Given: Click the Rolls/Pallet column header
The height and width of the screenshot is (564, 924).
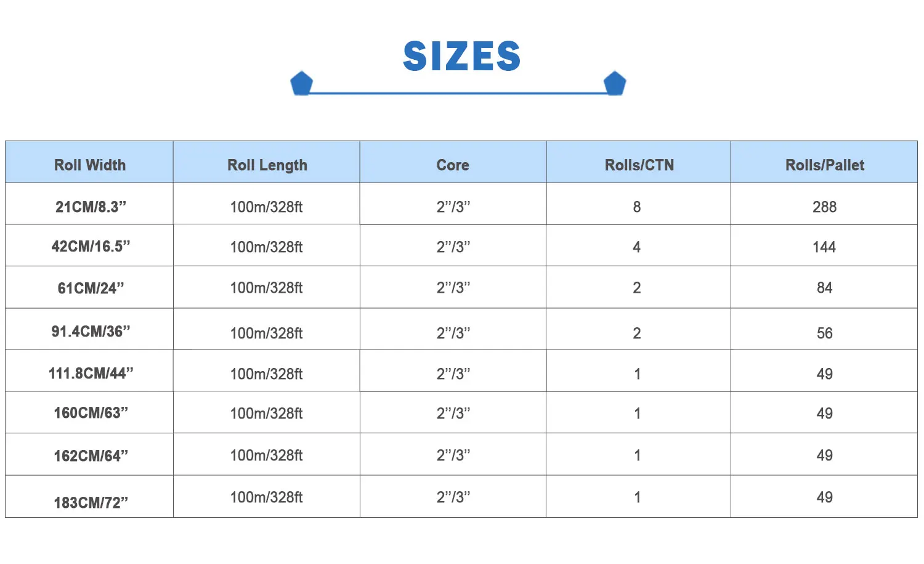Looking at the screenshot, I should (825, 165).
